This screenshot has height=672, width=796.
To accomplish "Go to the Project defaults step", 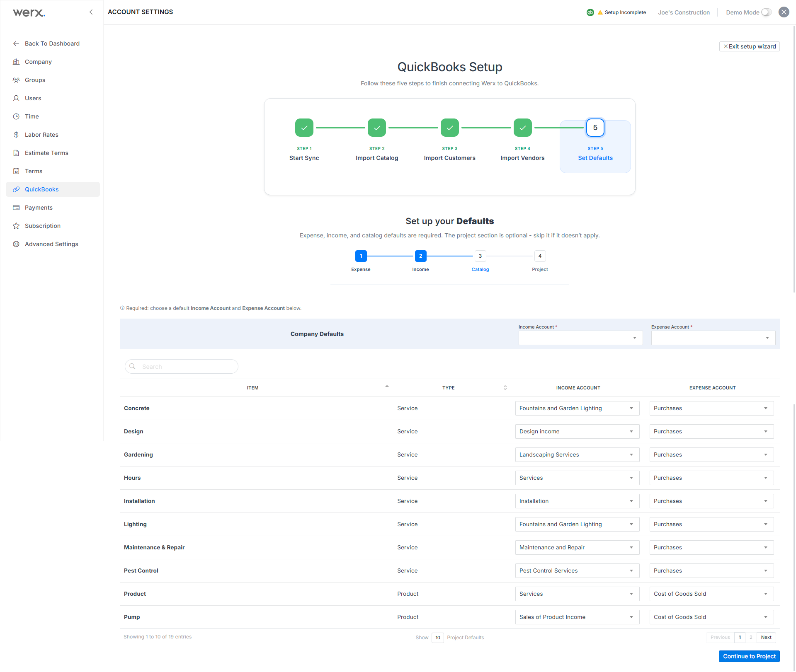I will click(x=540, y=256).
